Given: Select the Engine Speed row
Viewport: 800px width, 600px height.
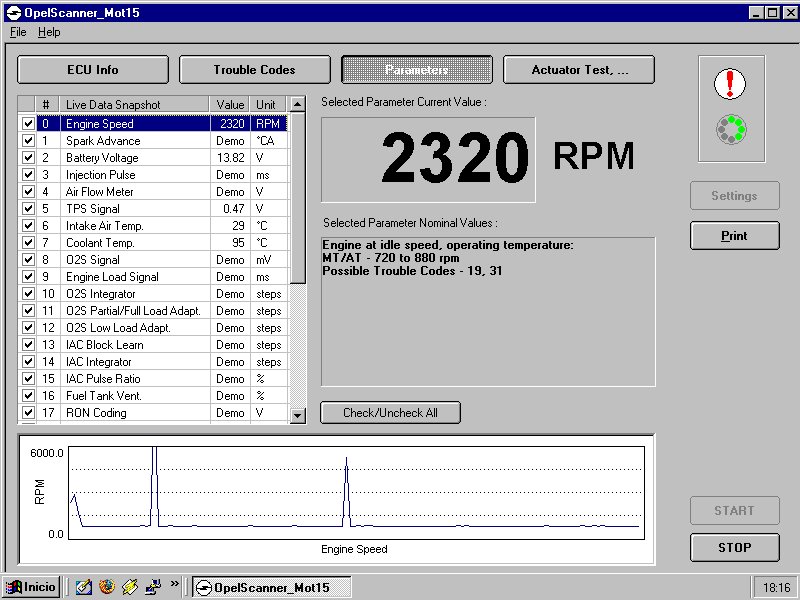Looking at the screenshot, I should pyautogui.click(x=153, y=124).
